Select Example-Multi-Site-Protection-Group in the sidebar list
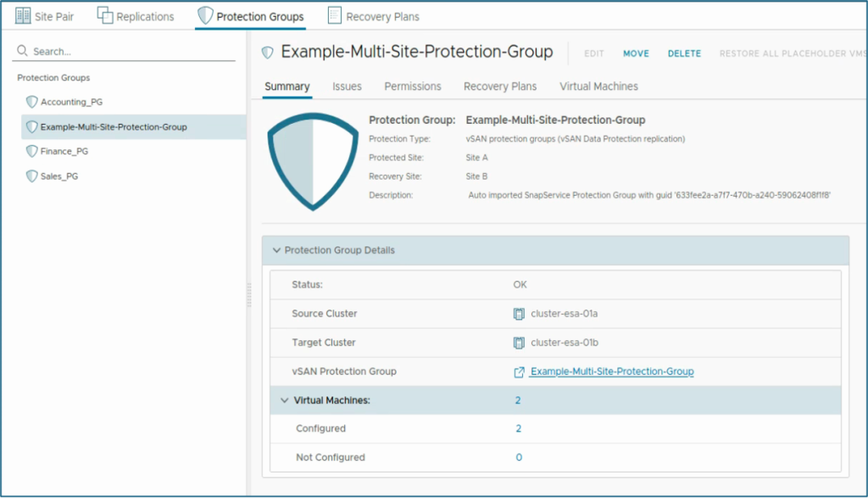868x498 pixels. point(114,127)
